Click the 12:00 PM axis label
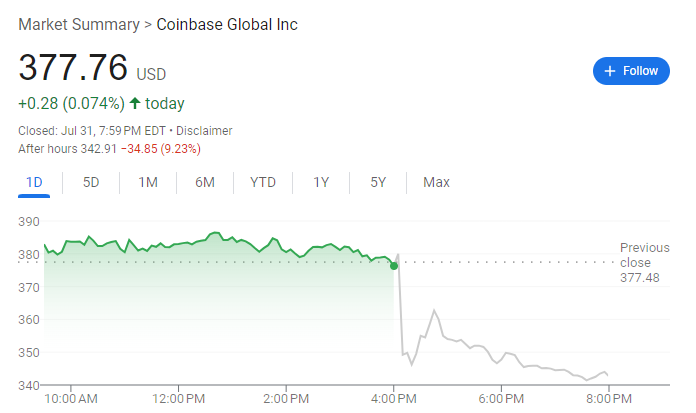Image resolution: width=696 pixels, height=413 pixels. [x=179, y=399]
